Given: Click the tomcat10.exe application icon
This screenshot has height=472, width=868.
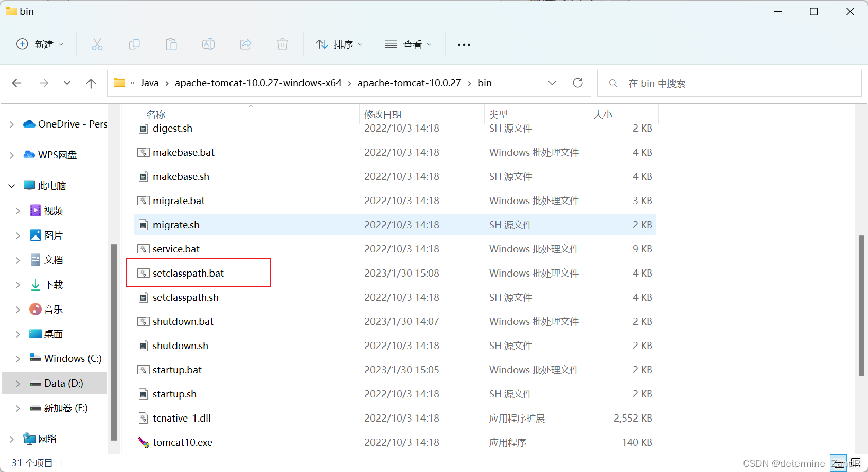Looking at the screenshot, I should pyautogui.click(x=144, y=442).
